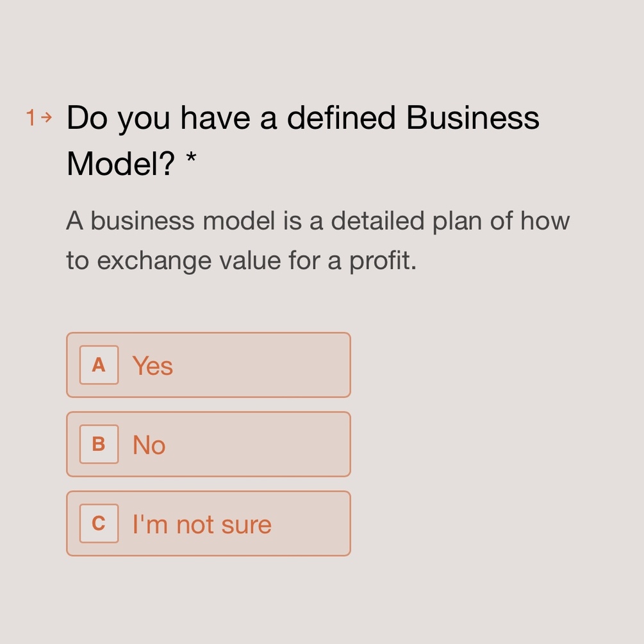Click the 'I'm not sure' label text
The width and height of the screenshot is (644, 644).
tap(202, 525)
